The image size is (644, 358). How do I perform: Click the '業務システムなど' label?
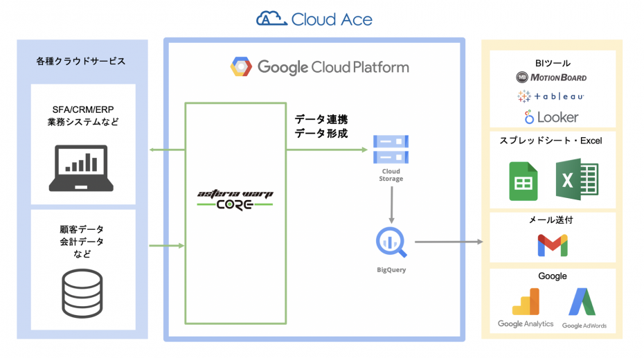point(83,122)
